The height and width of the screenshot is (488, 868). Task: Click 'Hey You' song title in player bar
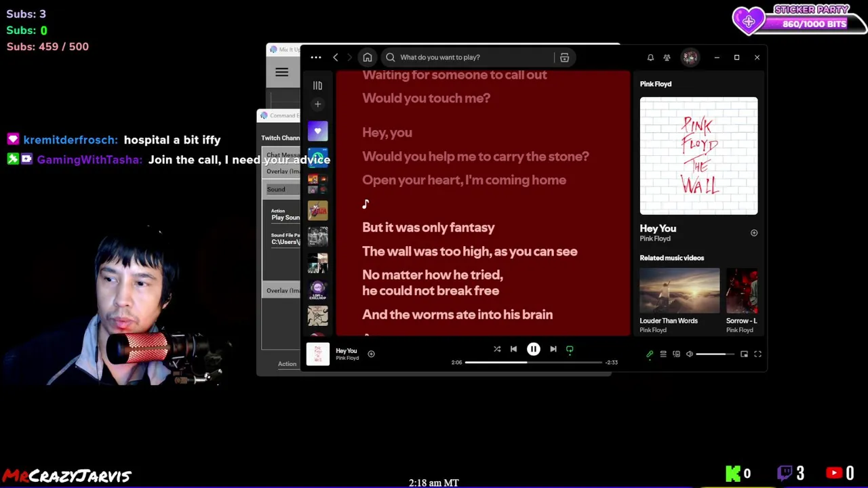click(346, 351)
